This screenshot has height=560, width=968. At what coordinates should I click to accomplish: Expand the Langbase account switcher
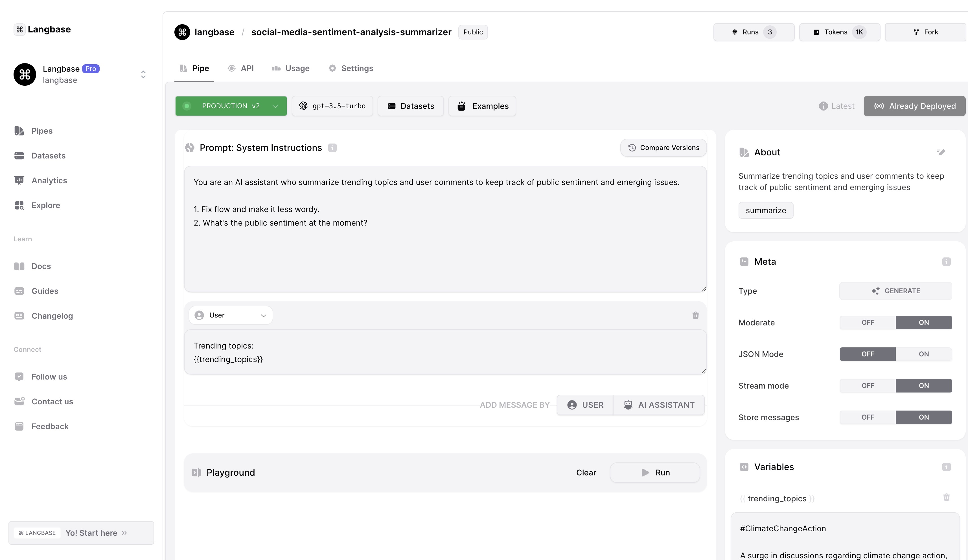(x=143, y=74)
